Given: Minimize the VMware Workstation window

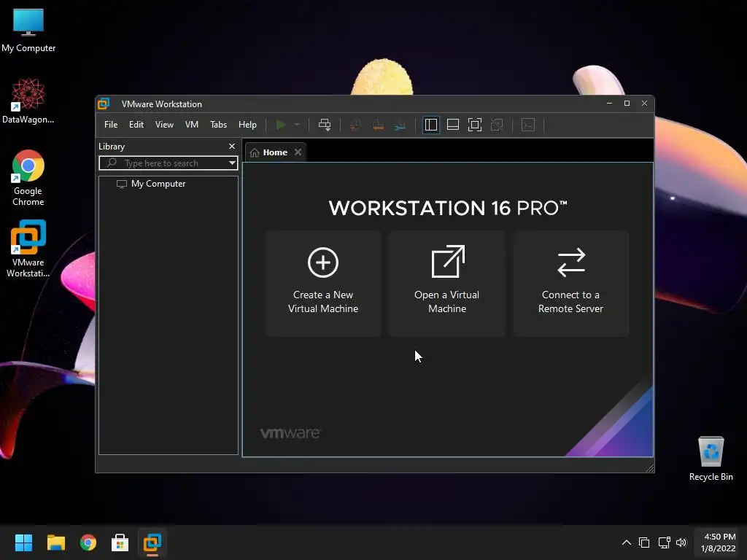Looking at the screenshot, I should click(609, 104).
